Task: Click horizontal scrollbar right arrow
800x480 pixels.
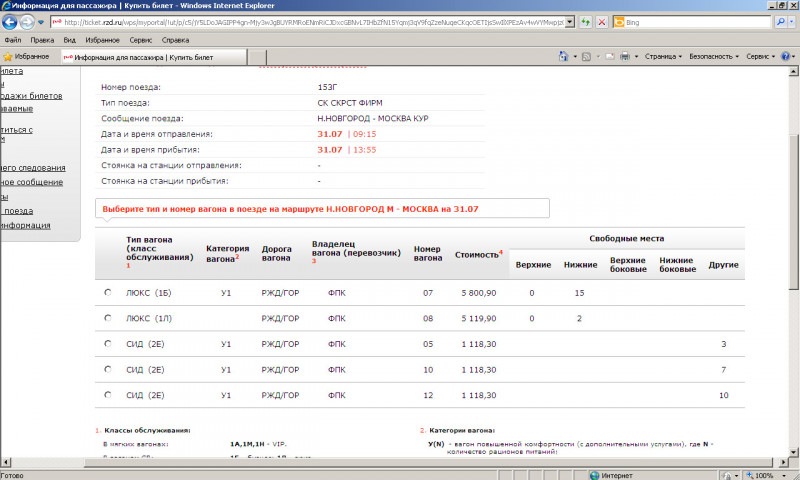Action: coord(784,462)
